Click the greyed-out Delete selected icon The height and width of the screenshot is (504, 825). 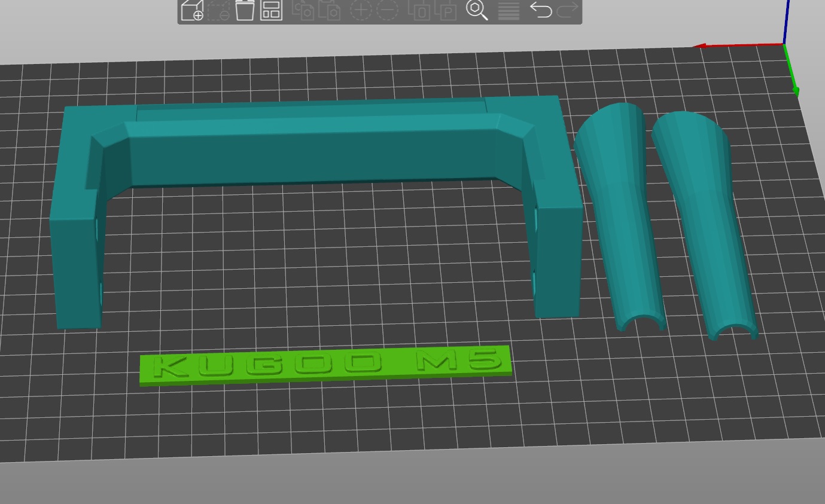point(218,10)
